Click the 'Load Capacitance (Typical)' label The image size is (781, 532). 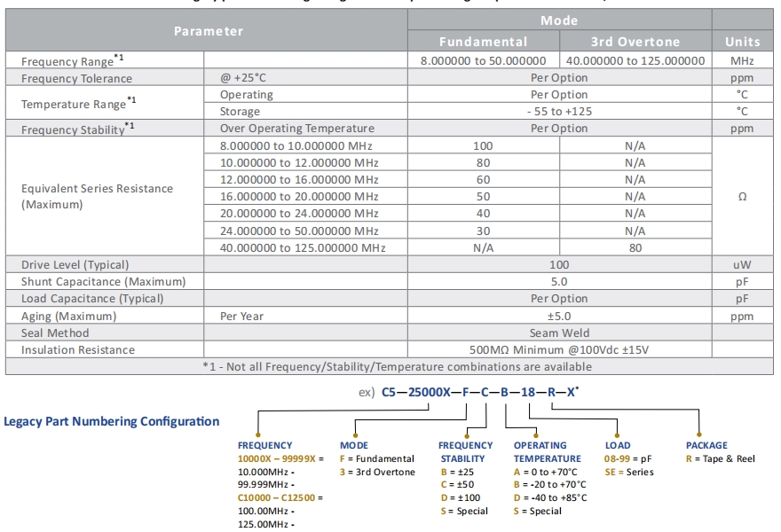tap(92, 299)
